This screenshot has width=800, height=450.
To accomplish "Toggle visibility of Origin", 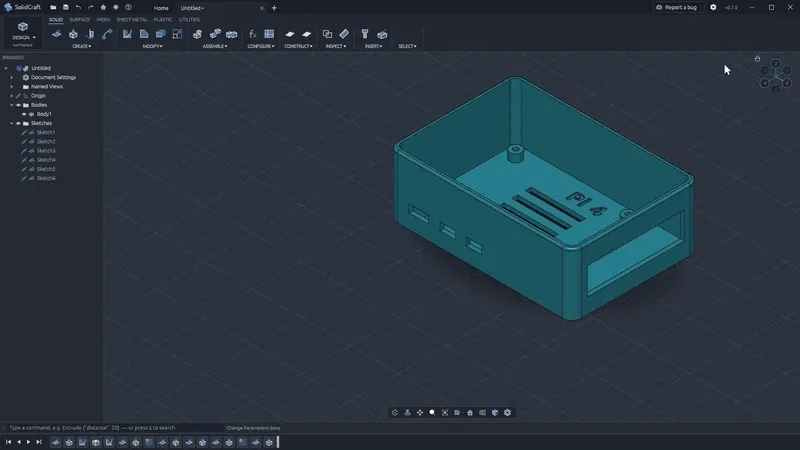I will 18,96.
